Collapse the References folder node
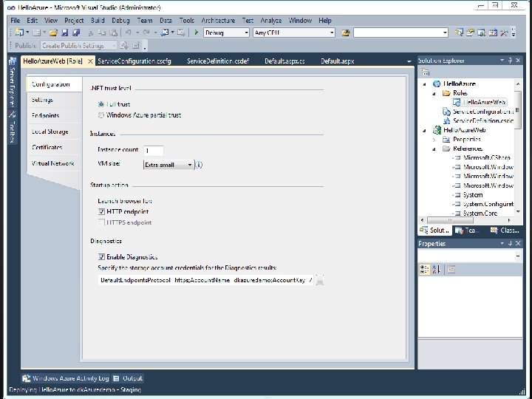The image size is (532, 399). point(434,149)
